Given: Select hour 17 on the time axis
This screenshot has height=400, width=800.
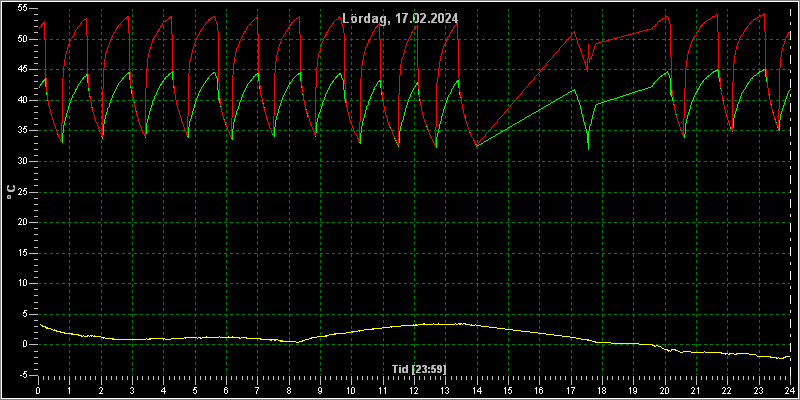Looking at the screenshot, I should [570, 391].
